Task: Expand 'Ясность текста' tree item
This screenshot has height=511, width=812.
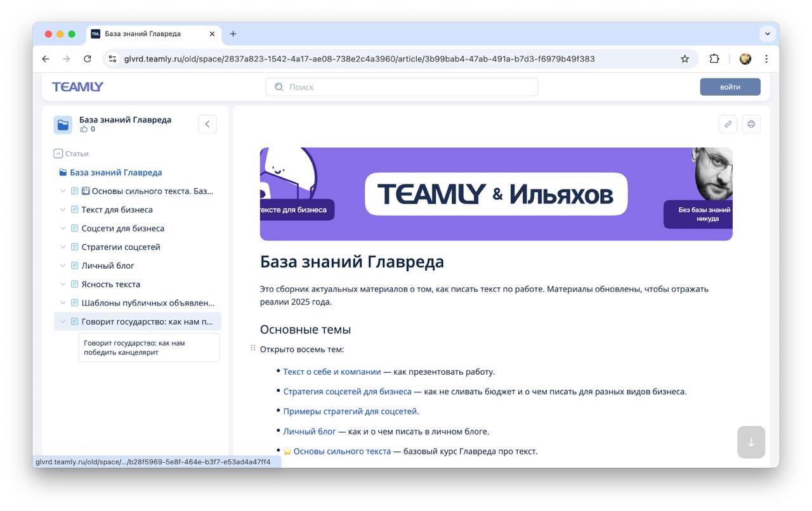Action: tap(63, 284)
